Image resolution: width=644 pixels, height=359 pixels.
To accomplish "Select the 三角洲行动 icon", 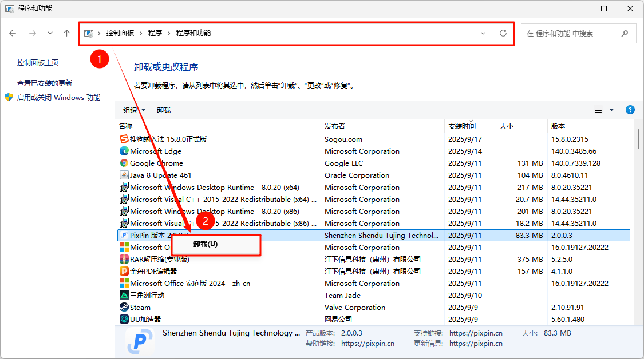I will pos(124,295).
